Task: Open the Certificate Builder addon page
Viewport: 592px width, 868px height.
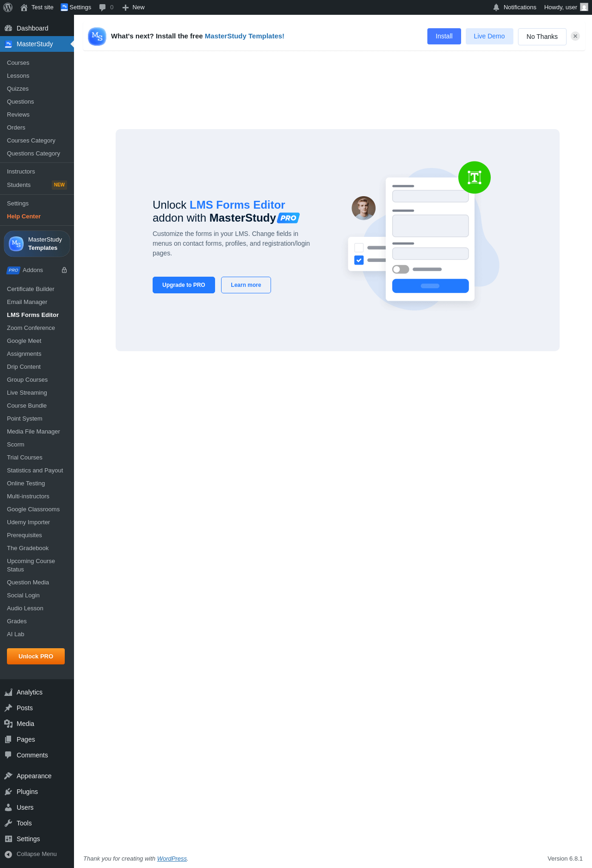Action: (x=31, y=289)
